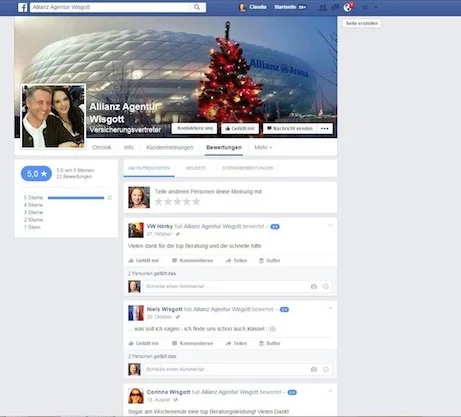Open emoji picker under VW Hörby review
The height and width of the screenshot is (417, 461).
[x=326, y=286]
